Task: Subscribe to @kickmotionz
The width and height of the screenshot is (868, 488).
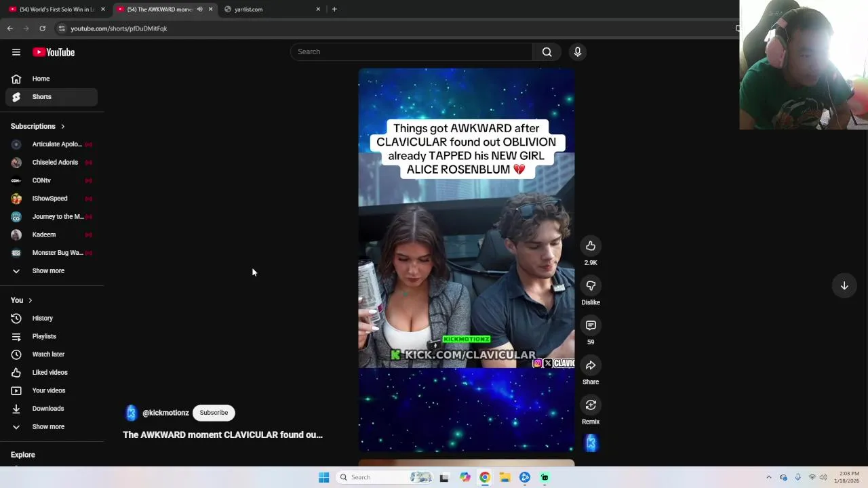Action: click(214, 413)
